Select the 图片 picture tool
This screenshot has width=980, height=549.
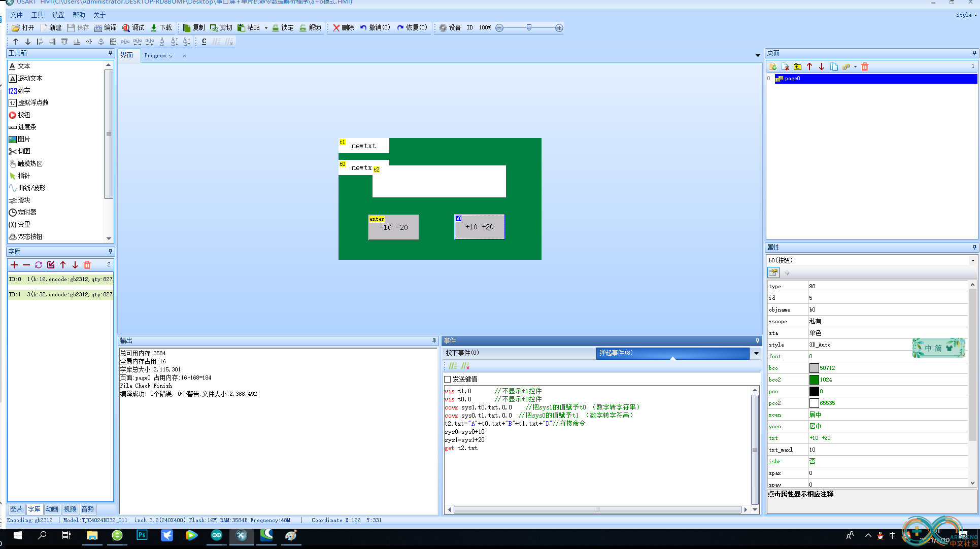pos(20,139)
